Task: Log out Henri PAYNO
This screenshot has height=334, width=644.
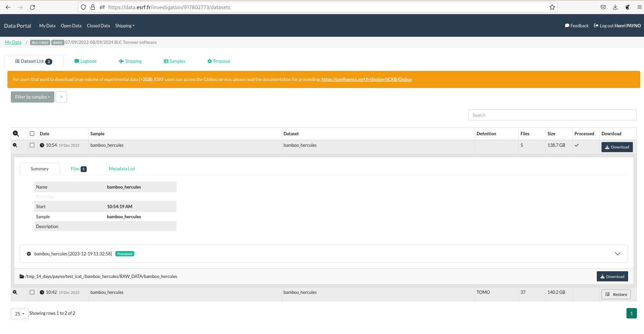Action: click(x=617, y=26)
